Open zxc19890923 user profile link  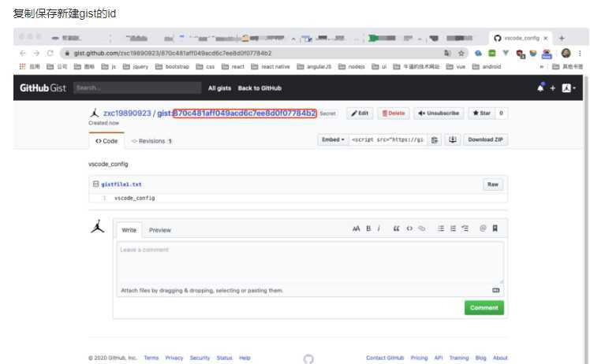(127, 113)
